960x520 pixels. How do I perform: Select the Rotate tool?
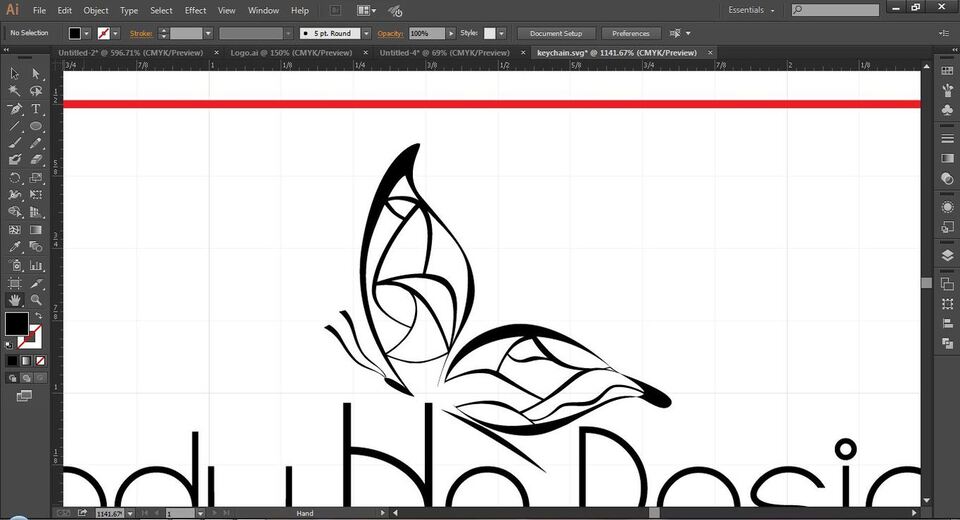pyautogui.click(x=15, y=178)
